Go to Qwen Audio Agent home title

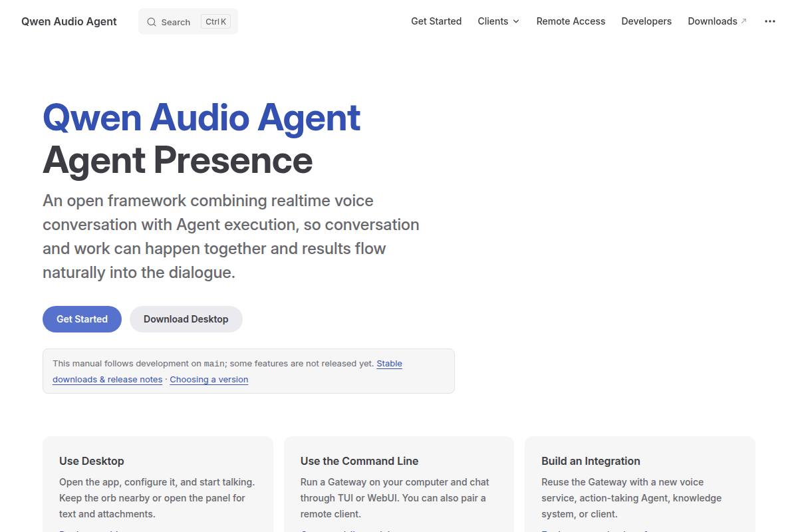(x=69, y=21)
